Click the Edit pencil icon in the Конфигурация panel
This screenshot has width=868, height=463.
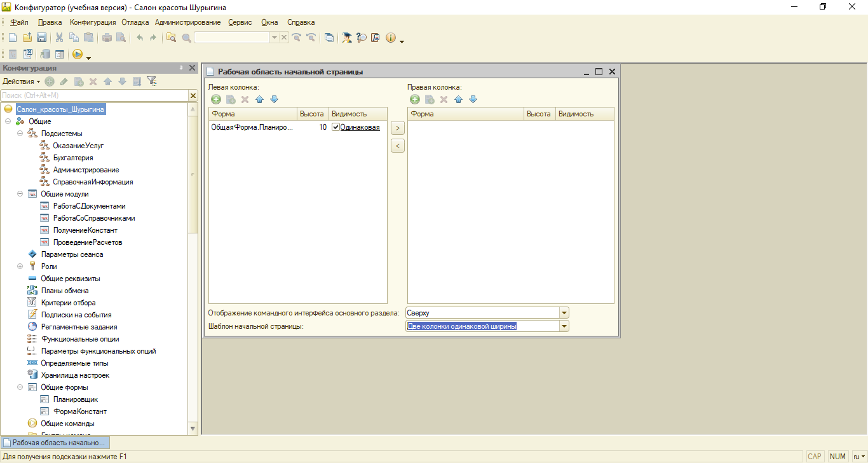(64, 81)
